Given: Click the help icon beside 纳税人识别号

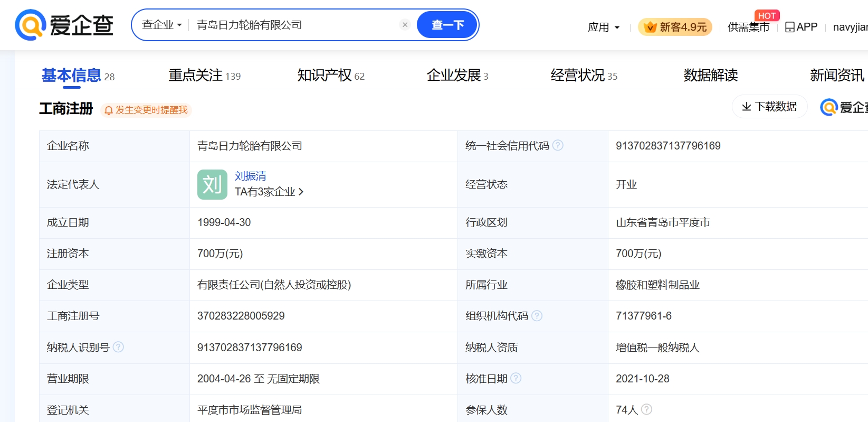Looking at the screenshot, I should (118, 347).
